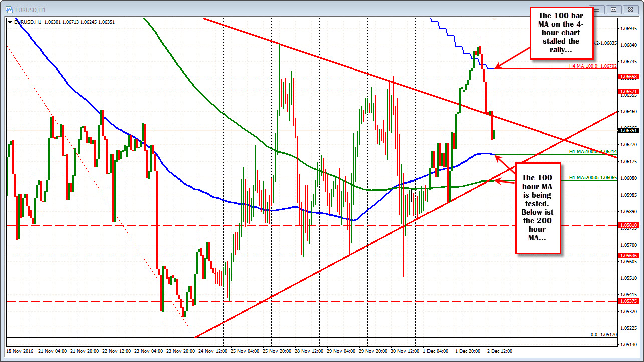The height and width of the screenshot is (362, 644).
Task: Click the 30 Nov 12:00 time label
Action: click(x=405, y=351)
